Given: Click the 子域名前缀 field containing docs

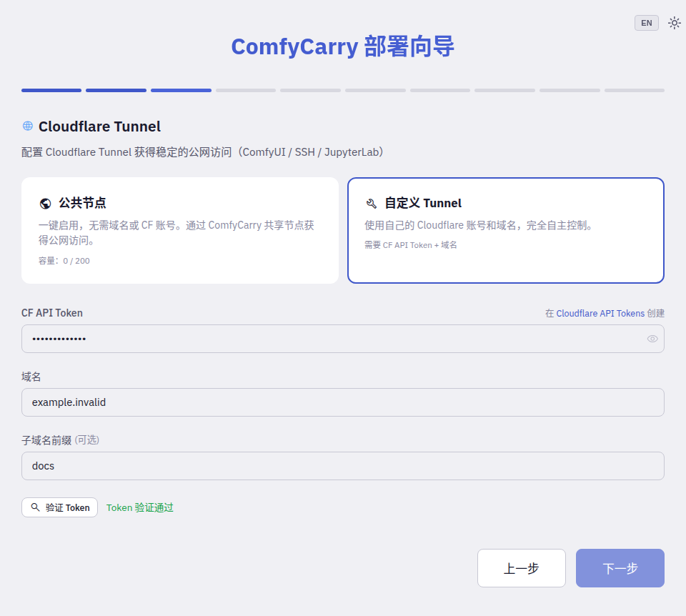Looking at the screenshot, I should (342, 466).
